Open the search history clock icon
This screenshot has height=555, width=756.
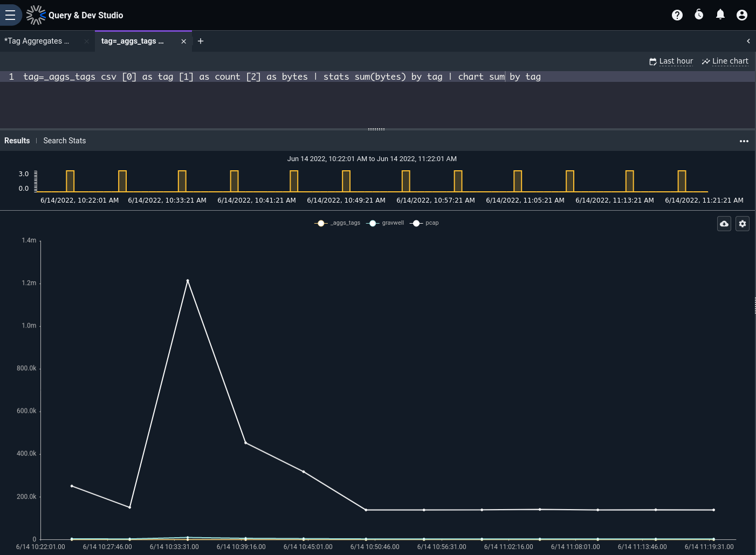tap(699, 15)
